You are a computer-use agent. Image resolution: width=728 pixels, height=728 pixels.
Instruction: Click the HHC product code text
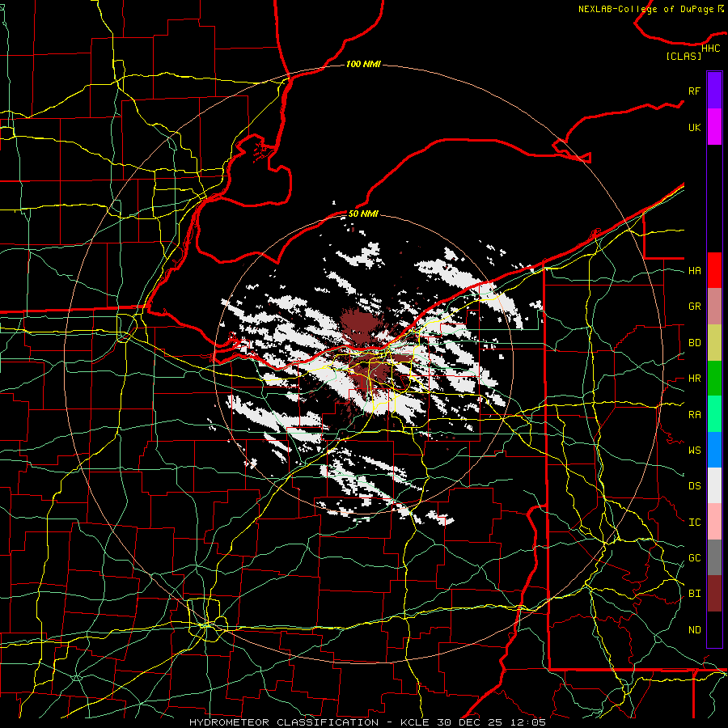(710, 49)
